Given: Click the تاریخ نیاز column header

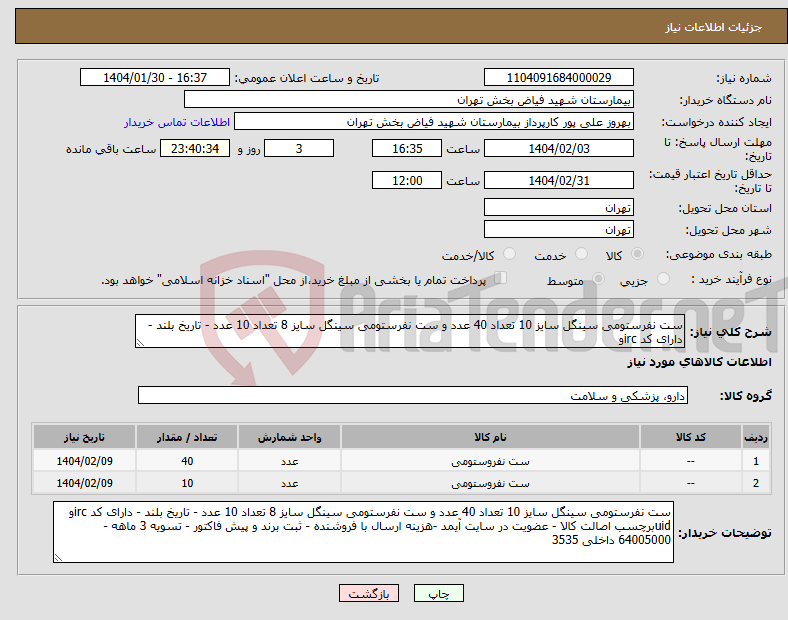Looking at the screenshot, I should tap(84, 437).
